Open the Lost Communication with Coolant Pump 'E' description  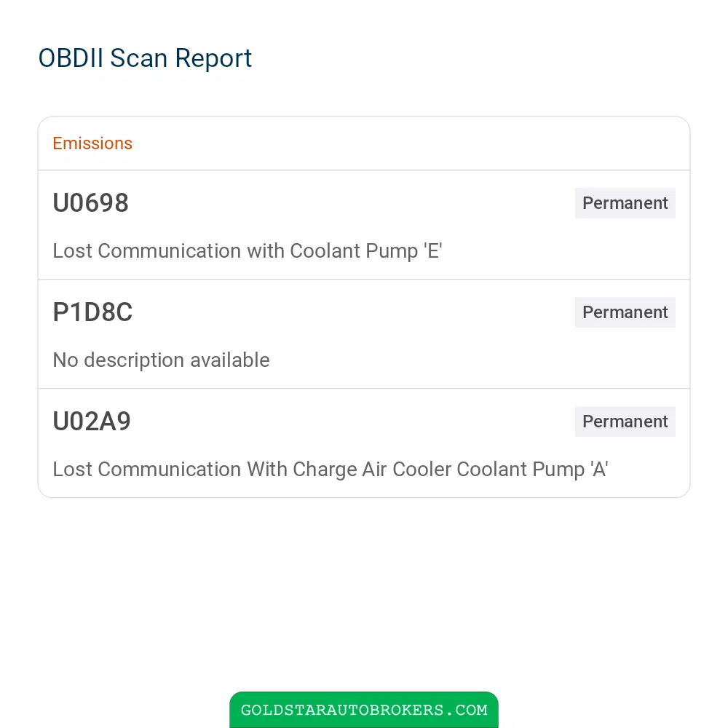248,251
